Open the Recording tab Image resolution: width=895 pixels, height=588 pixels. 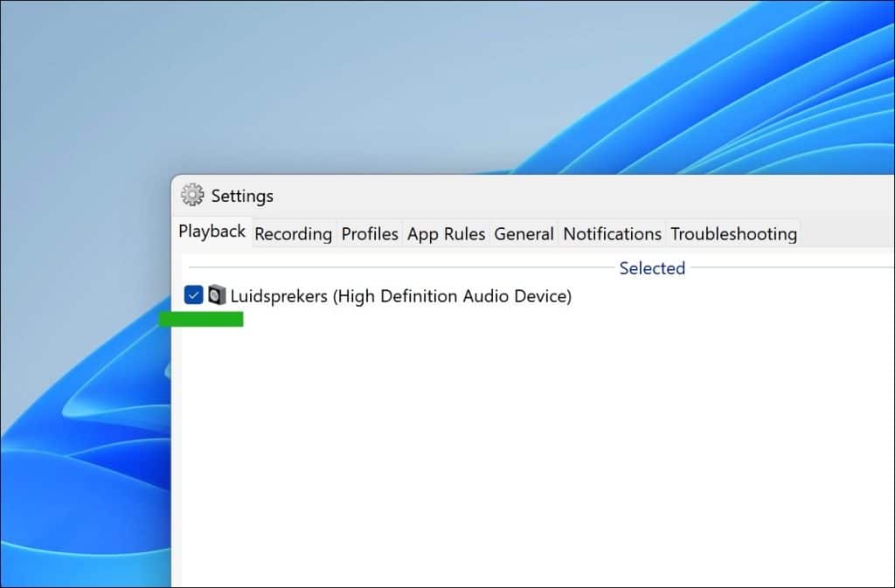pos(294,234)
